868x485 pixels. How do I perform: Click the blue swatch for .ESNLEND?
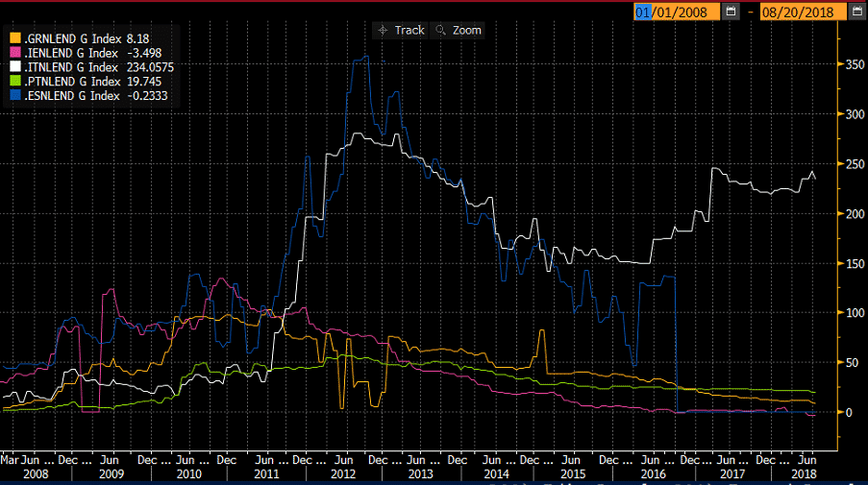[x=13, y=96]
